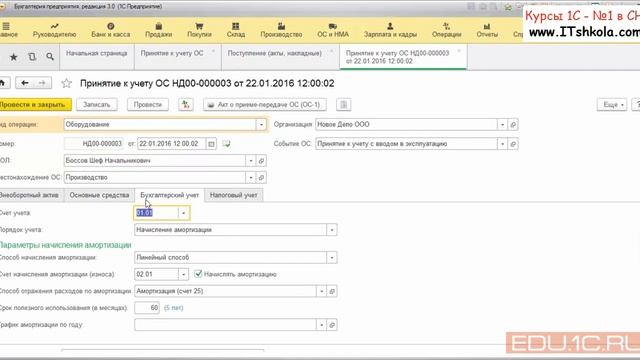The image size is (640, 360).
Task: Open the Организация link icon
Action: tap(513, 124)
